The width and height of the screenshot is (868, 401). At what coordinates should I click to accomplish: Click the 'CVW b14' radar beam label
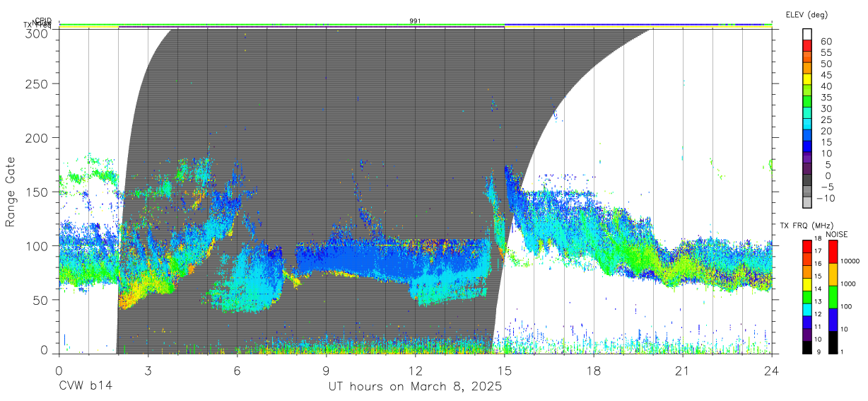pyautogui.click(x=85, y=387)
